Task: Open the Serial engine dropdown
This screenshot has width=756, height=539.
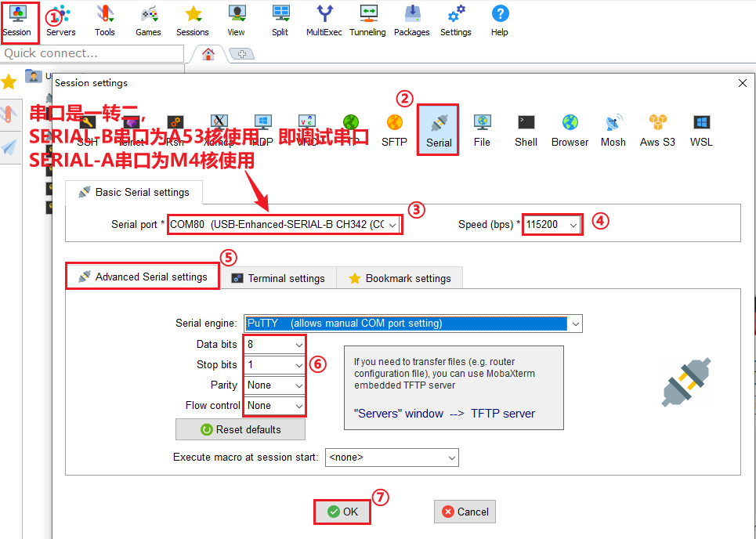Action: coord(413,324)
